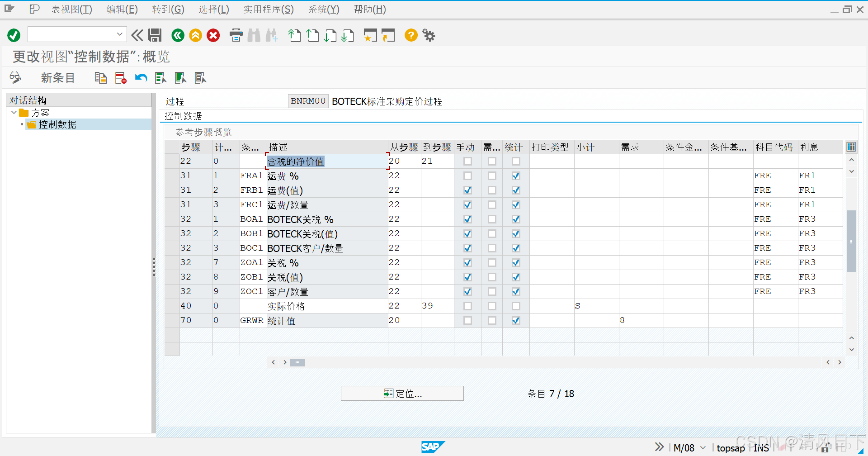Click the Generate shortcut icon

pos(388,35)
